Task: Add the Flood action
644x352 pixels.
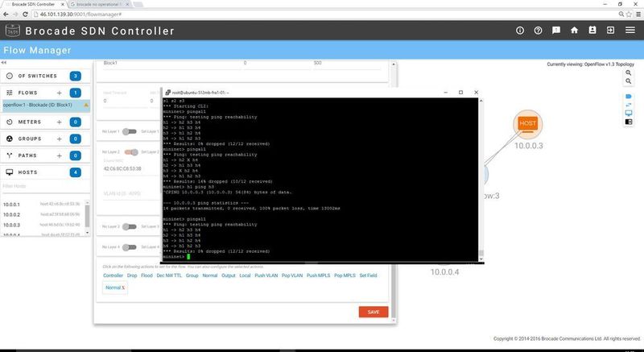Action: (147, 275)
